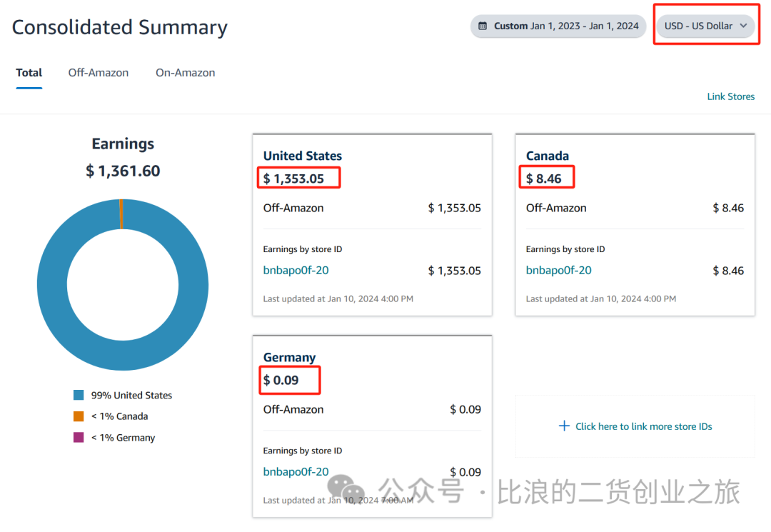Select the United States card heading
Screen dimensions: 771x532
click(303, 156)
